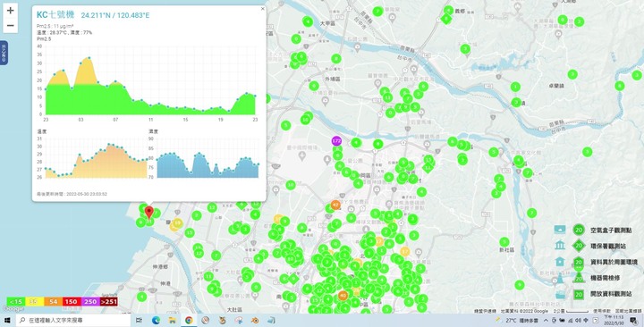
Task: Open the blue side tab on left edge
Action: coord(4,53)
